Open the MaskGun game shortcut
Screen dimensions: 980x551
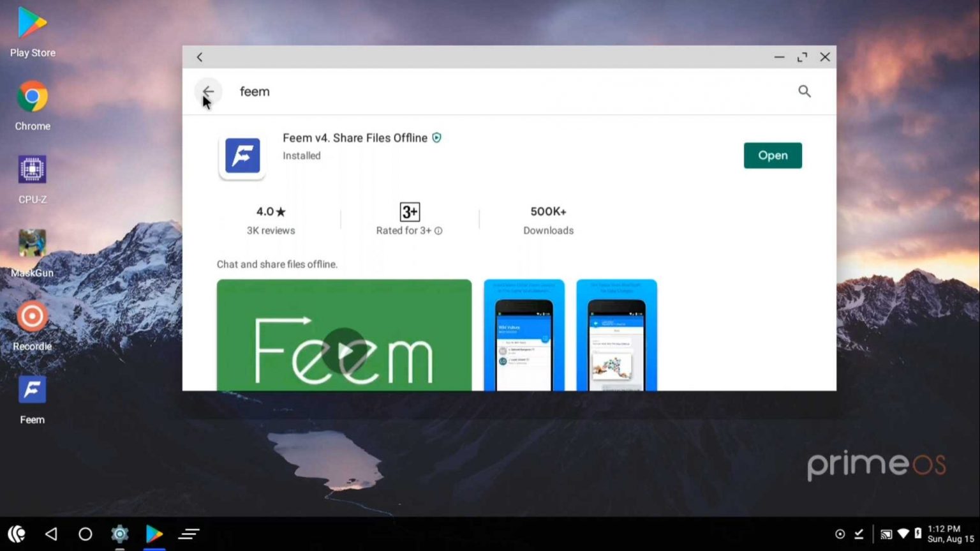tap(32, 243)
